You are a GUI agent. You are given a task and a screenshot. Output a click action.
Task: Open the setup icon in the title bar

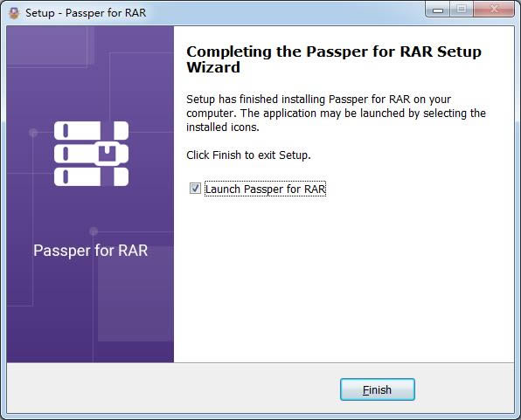click(x=14, y=13)
